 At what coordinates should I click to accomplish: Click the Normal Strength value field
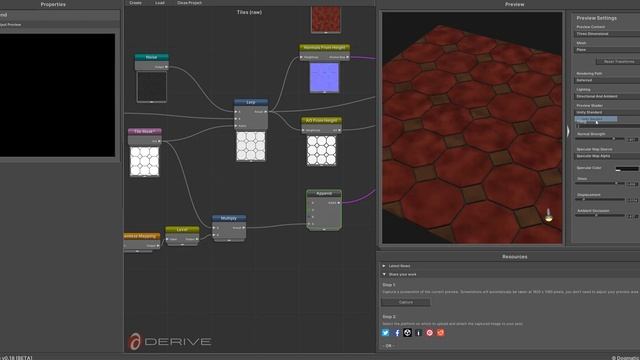632,140
